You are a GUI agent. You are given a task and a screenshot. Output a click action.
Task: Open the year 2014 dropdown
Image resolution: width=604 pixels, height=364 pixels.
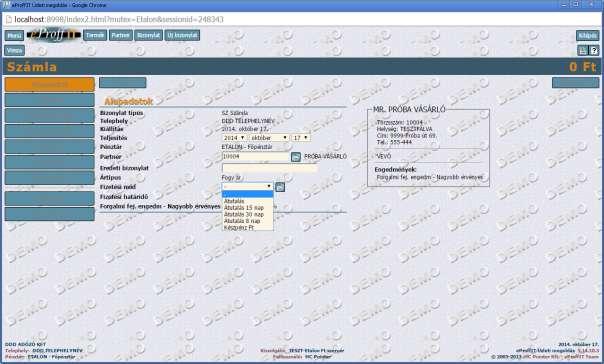pyautogui.click(x=234, y=138)
